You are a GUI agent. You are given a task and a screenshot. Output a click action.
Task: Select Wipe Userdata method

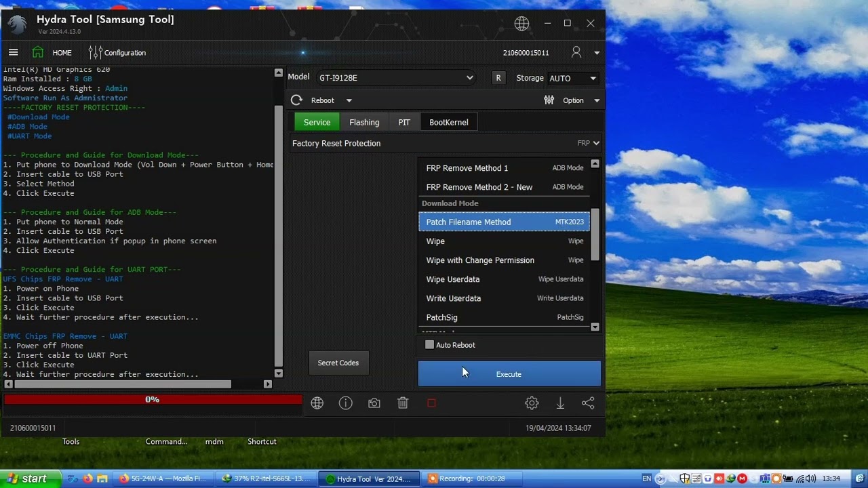pyautogui.click(x=504, y=279)
